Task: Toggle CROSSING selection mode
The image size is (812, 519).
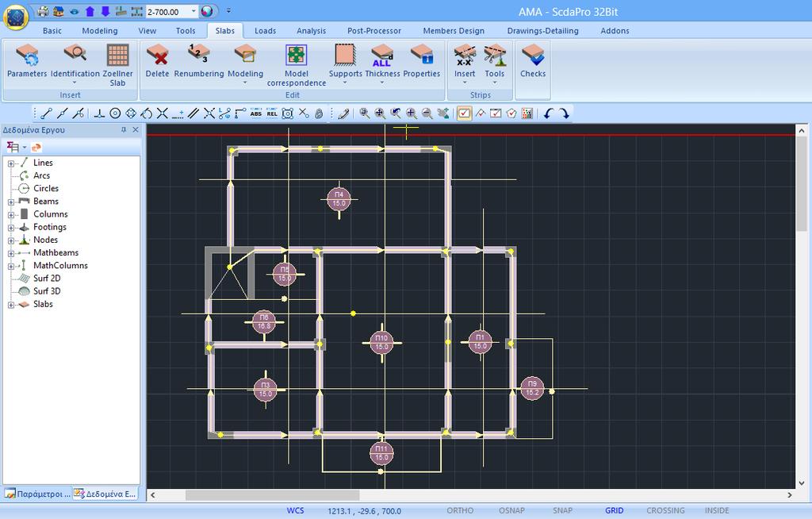Action: (x=665, y=510)
